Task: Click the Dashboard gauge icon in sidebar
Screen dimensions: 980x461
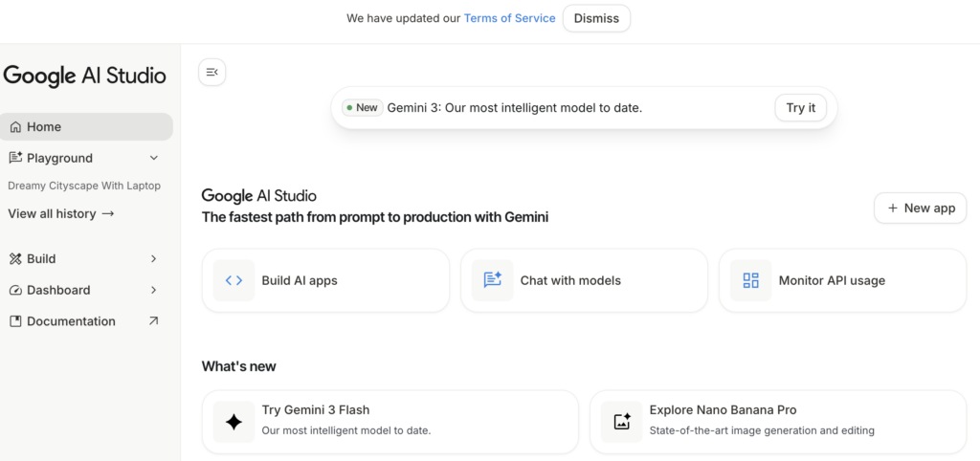Action: click(15, 291)
